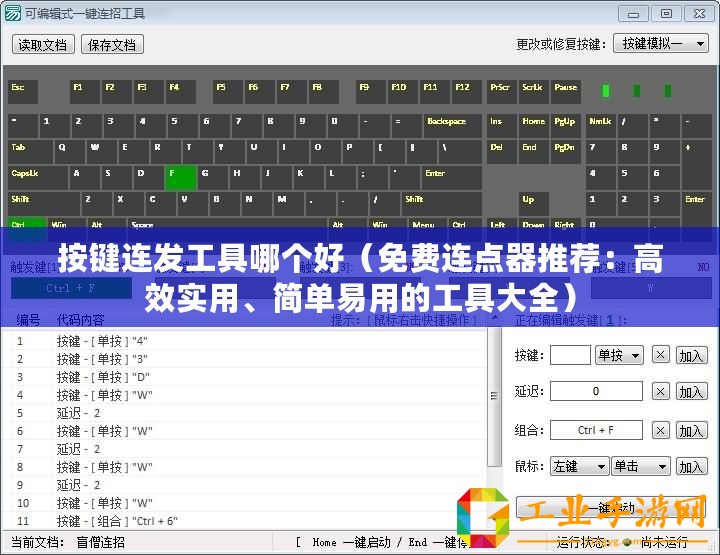Viewport: 720px width, 555px height.
Task: Click the 延迟 value input field
Action: [x=596, y=391]
